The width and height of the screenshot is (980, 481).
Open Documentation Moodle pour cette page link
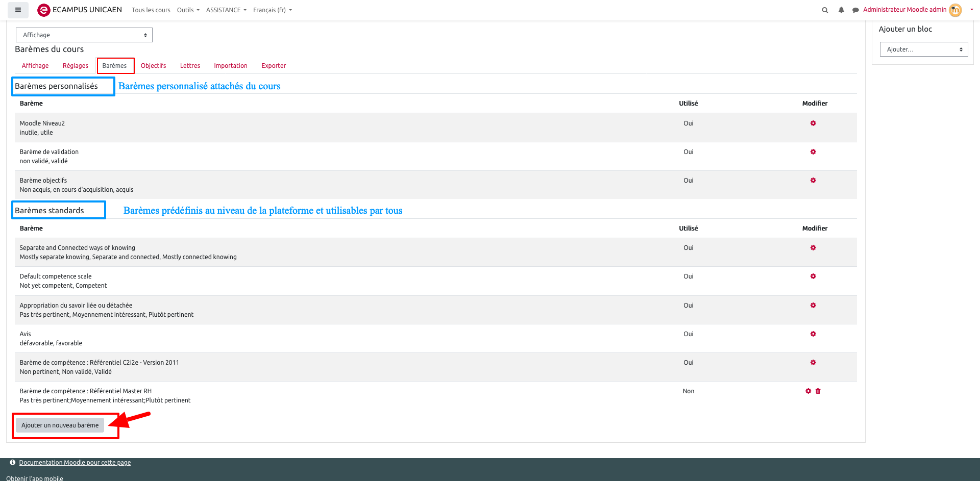75,463
